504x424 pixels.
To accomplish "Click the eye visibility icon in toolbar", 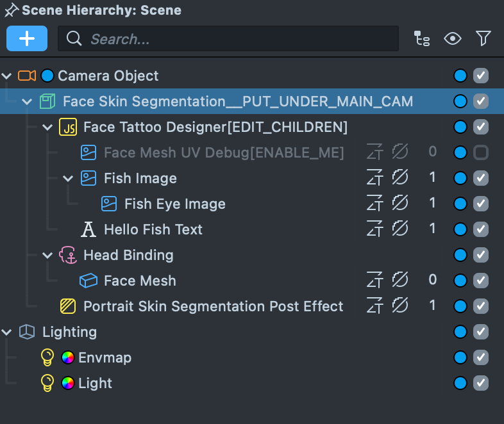I will 453,39.
